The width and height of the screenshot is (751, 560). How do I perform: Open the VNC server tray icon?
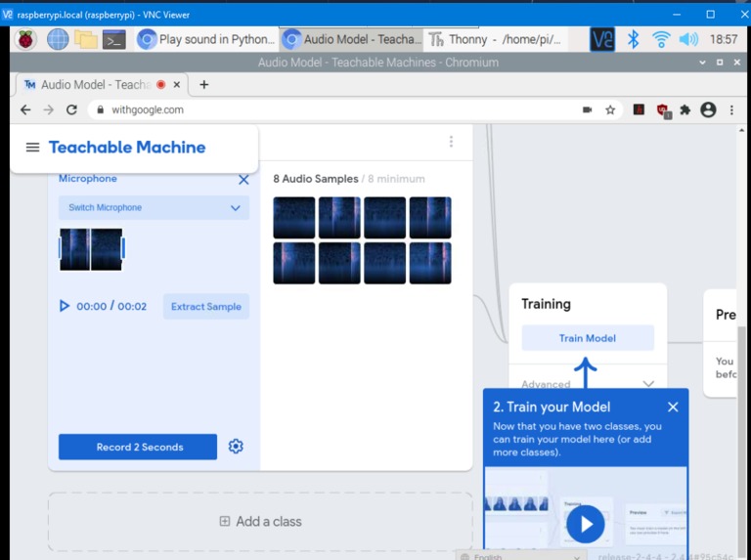click(602, 39)
